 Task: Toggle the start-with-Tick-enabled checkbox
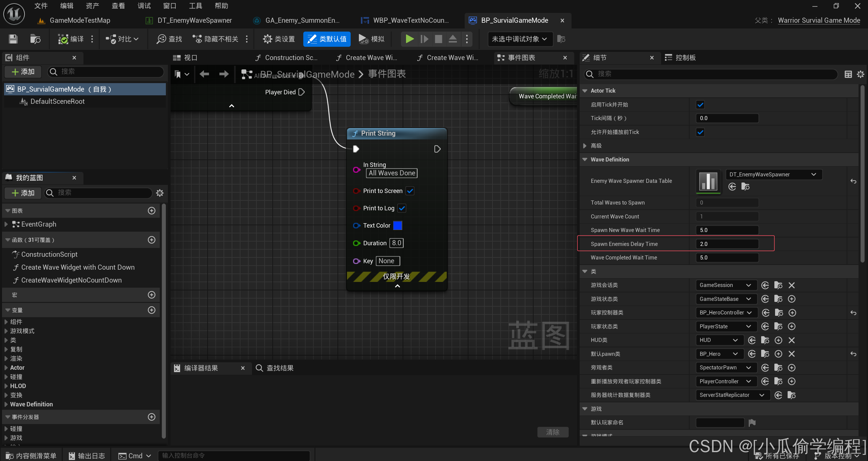coord(700,105)
